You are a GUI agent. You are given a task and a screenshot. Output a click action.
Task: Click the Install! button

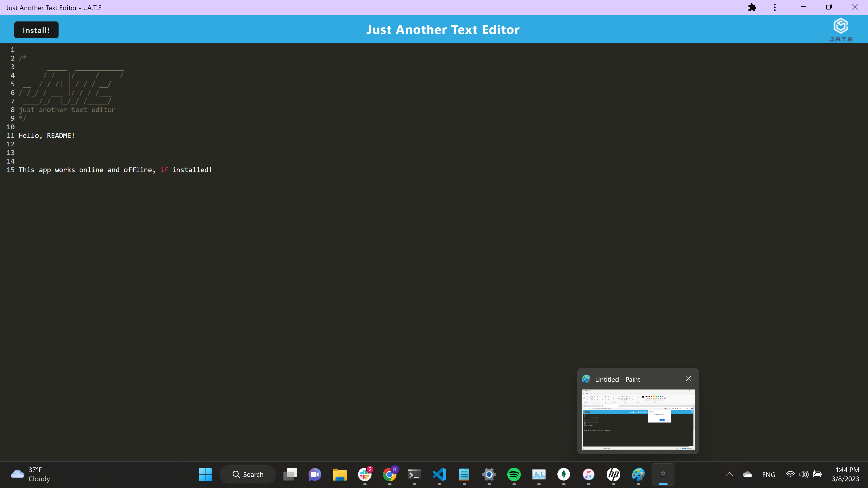(x=36, y=30)
